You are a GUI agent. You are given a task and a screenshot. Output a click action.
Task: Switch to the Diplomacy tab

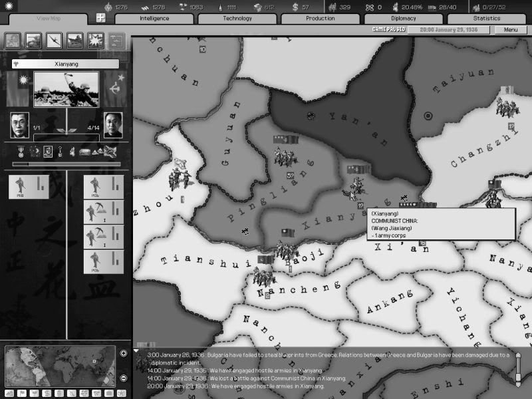404,19
